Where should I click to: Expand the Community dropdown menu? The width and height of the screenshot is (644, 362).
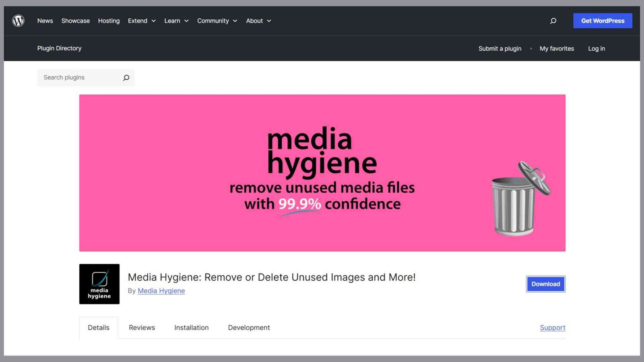point(217,21)
